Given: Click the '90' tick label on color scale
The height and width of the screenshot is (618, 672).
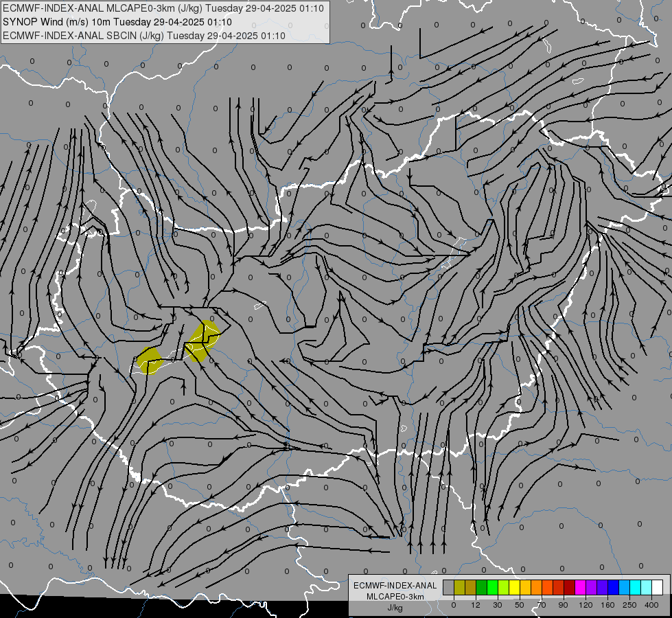Looking at the screenshot, I should [x=563, y=605].
